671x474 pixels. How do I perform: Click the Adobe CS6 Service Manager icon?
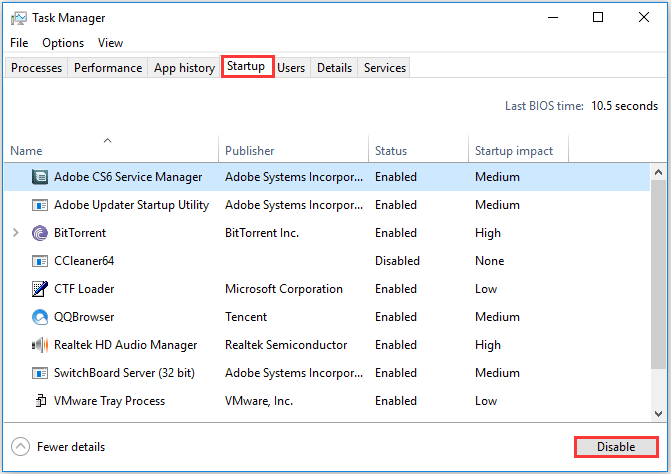40,177
